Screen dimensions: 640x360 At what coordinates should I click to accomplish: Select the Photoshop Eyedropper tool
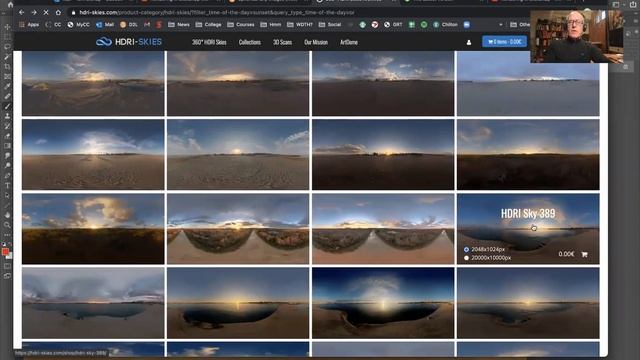coord(7,87)
